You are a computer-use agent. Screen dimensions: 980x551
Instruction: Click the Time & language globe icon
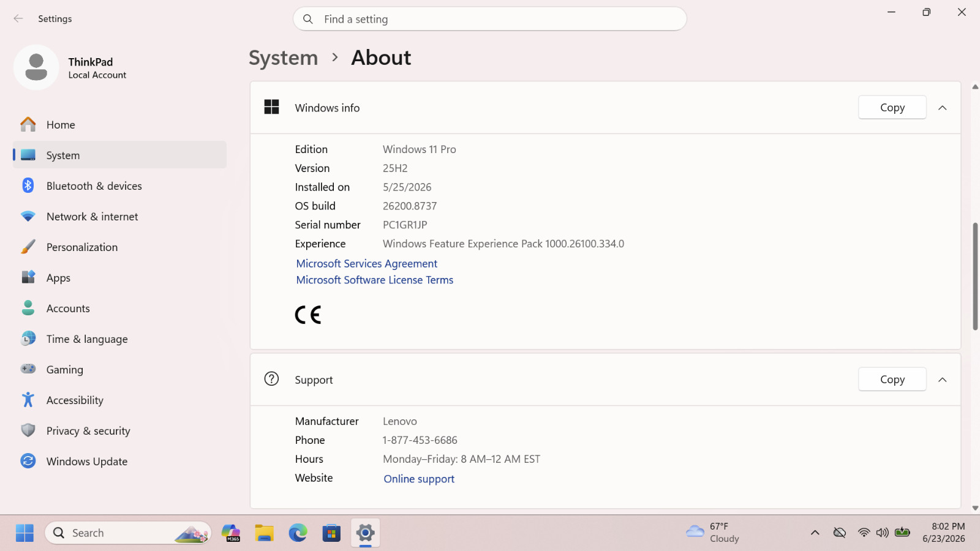[x=28, y=339]
